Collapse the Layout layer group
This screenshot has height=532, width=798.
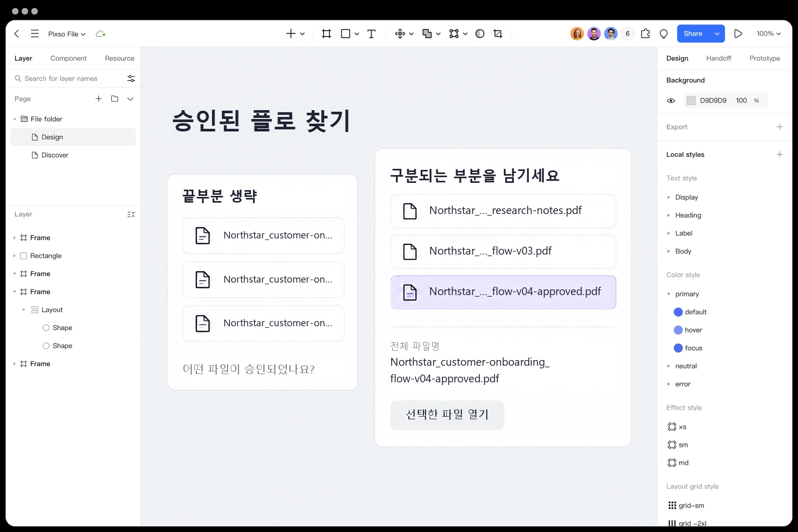(23, 310)
